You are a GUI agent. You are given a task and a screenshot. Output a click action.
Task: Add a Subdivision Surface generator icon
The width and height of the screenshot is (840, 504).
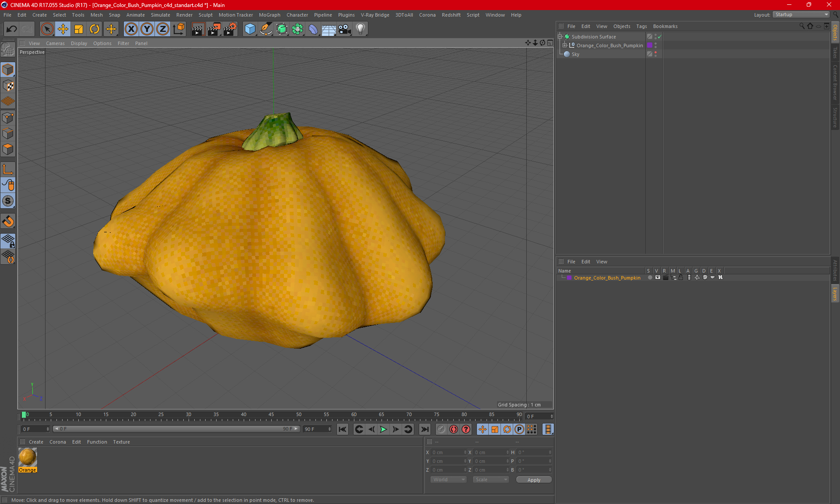click(x=282, y=29)
